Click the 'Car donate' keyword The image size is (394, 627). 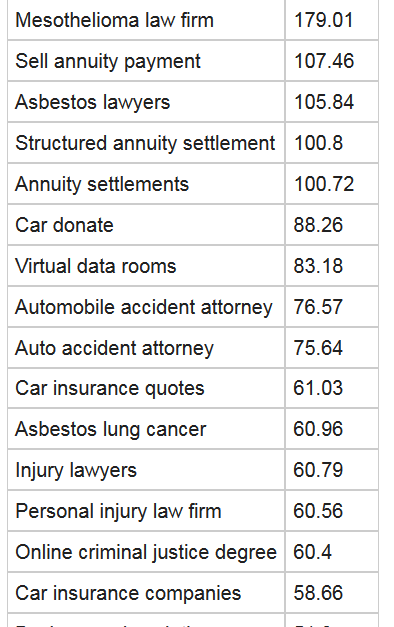[x=64, y=225]
